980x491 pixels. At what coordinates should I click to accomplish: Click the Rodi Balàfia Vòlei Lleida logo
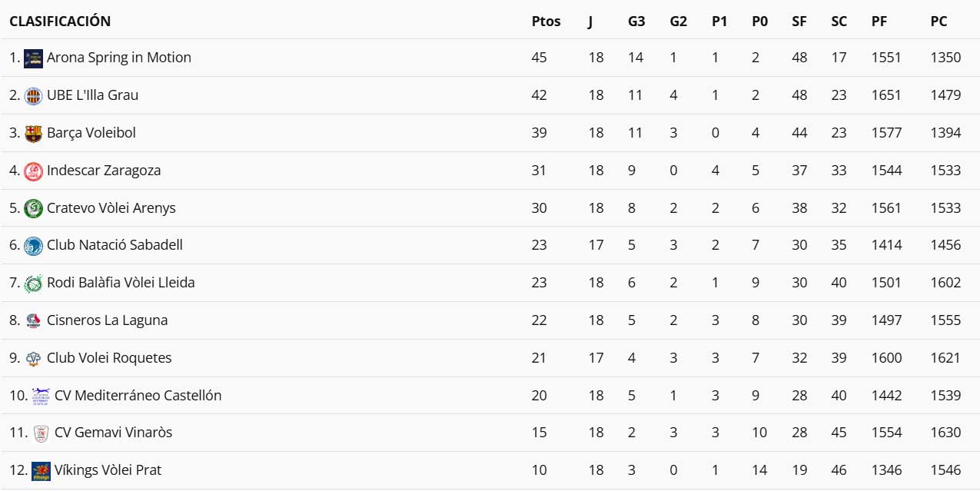click(x=33, y=284)
